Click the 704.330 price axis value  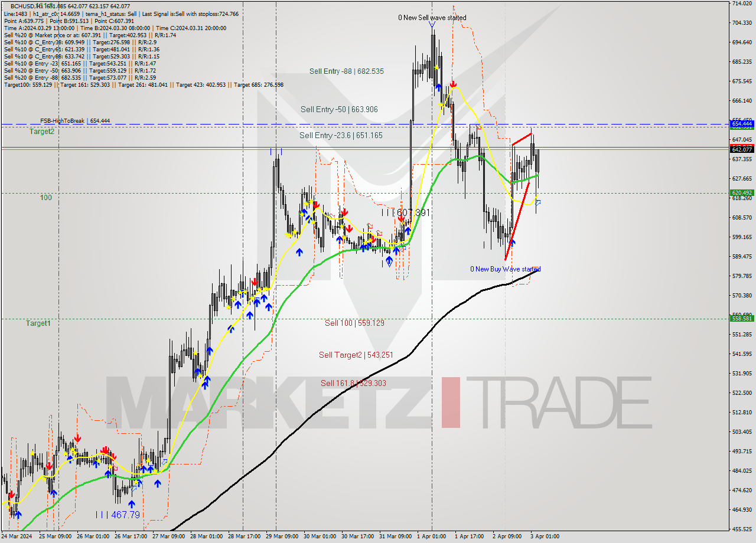(x=742, y=23)
